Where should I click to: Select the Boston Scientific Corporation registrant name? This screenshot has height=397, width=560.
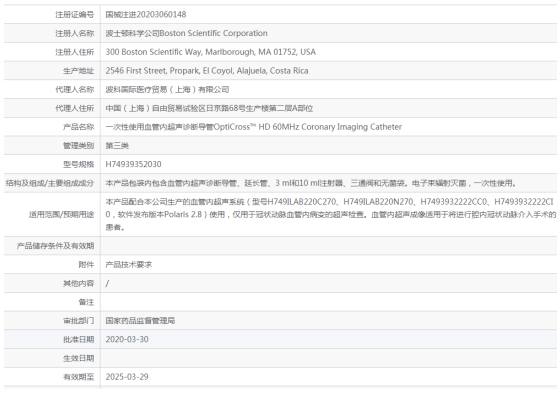(186, 33)
